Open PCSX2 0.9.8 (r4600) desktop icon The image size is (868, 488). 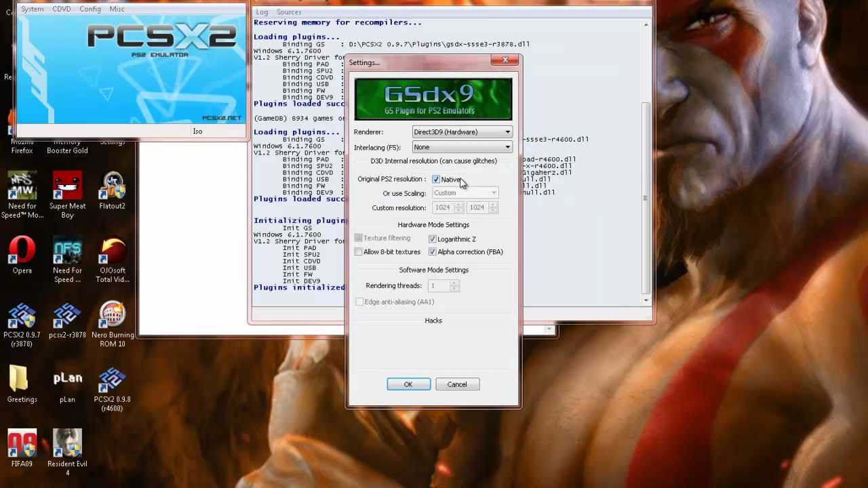[x=112, y=388]
